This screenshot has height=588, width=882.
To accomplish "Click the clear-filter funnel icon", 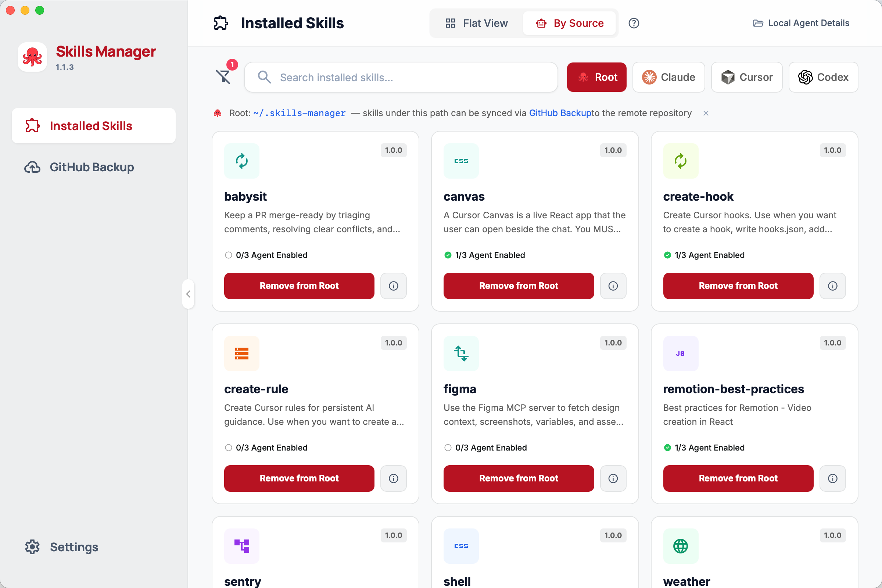I will (x=223, y=77).
